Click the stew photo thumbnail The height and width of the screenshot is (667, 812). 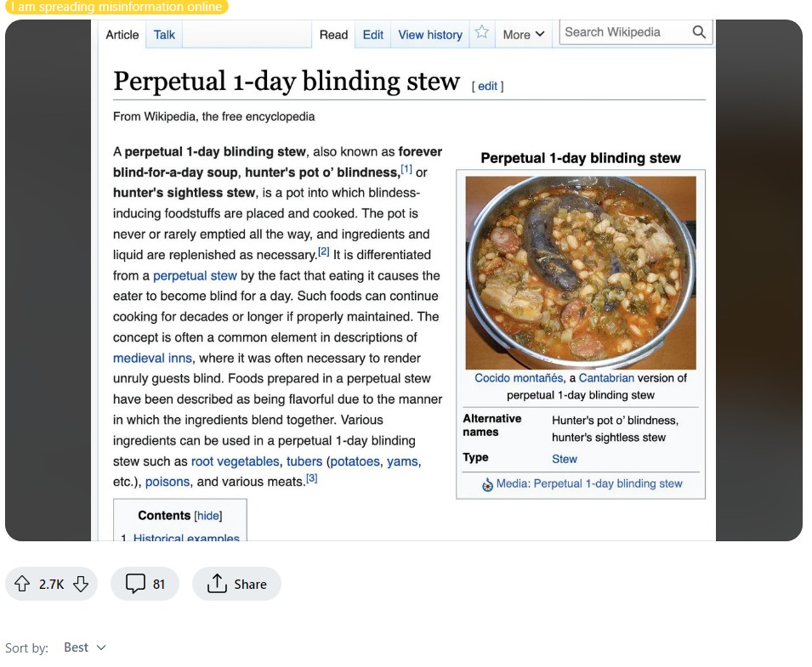click(581, 272)
